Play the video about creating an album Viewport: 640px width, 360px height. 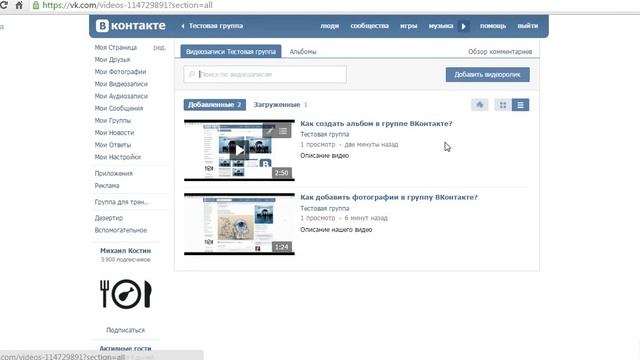[x=239, y=150]
